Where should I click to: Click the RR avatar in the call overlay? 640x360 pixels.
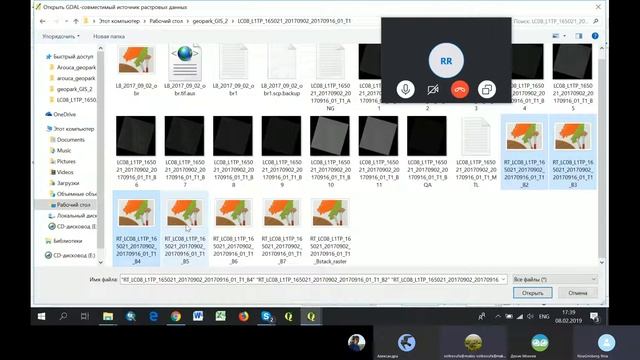pos(446,61)
